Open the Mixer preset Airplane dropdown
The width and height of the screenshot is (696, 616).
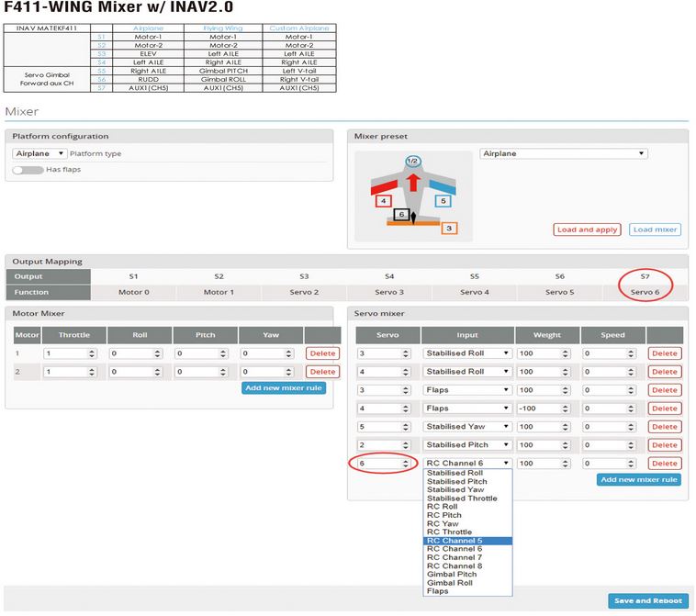pyautogui.click(x=564, y=153)
